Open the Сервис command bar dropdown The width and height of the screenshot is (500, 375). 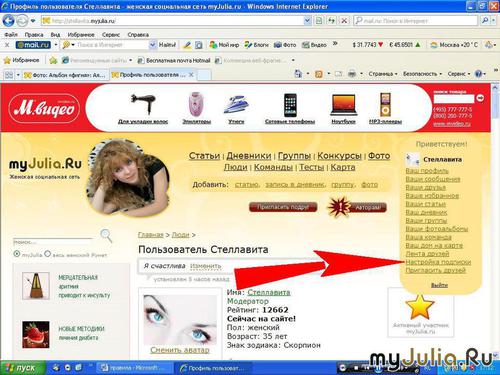coord(459,74)
